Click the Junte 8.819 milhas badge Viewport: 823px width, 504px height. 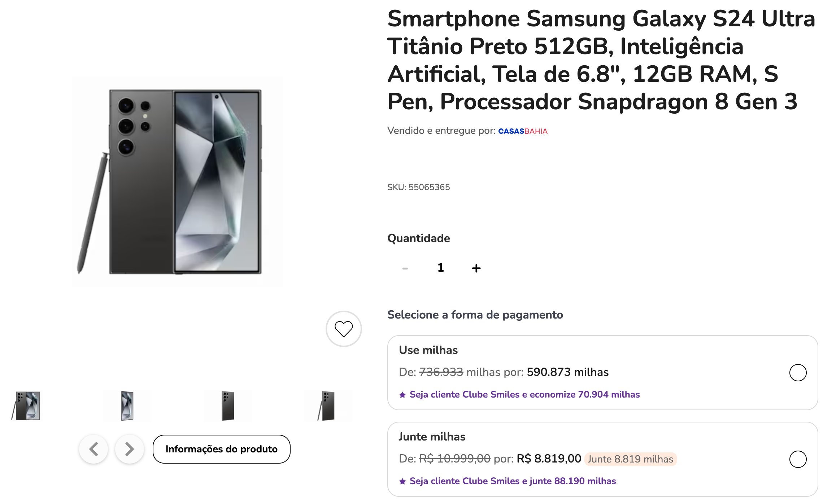[x=630, y=459]
